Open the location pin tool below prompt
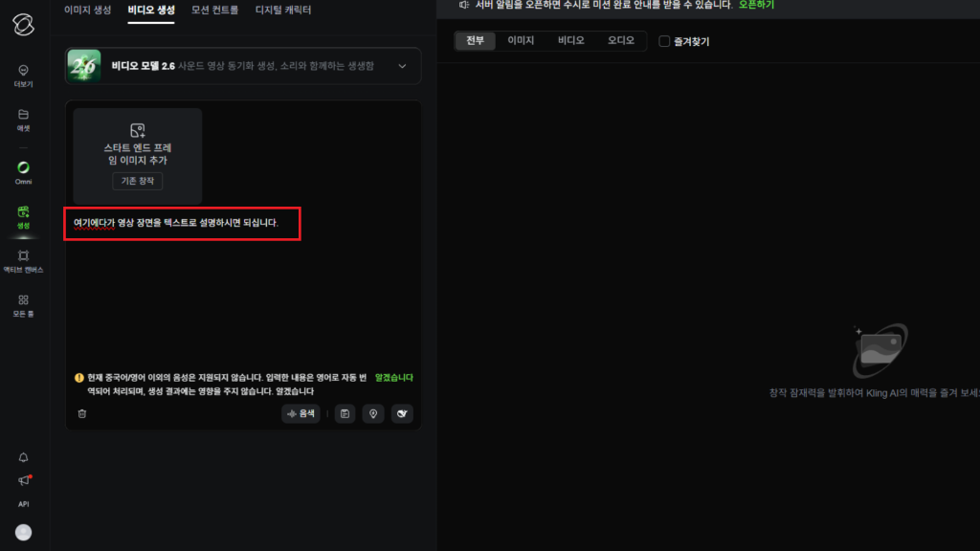The height and width of the screenshot is (551, 980). pyautogui.click(x=373, y=413)
